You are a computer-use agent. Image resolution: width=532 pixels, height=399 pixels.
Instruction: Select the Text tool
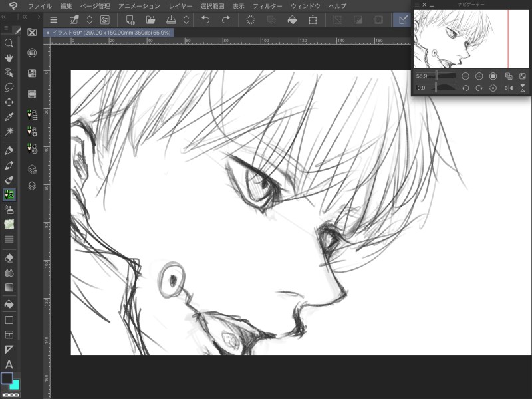pyautogui.click(x=9, y=364)
